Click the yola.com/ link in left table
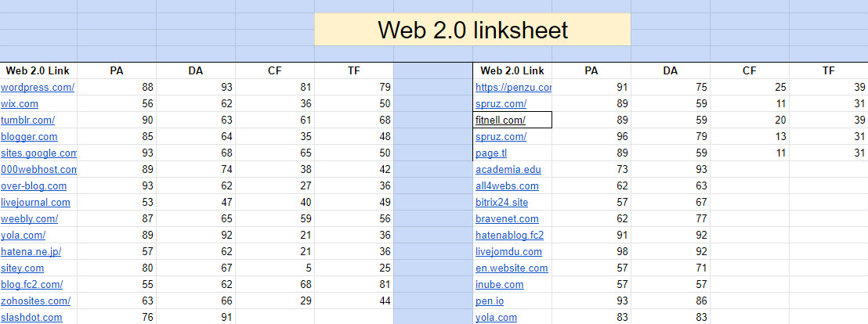The image size is (868, 324). 24,235
